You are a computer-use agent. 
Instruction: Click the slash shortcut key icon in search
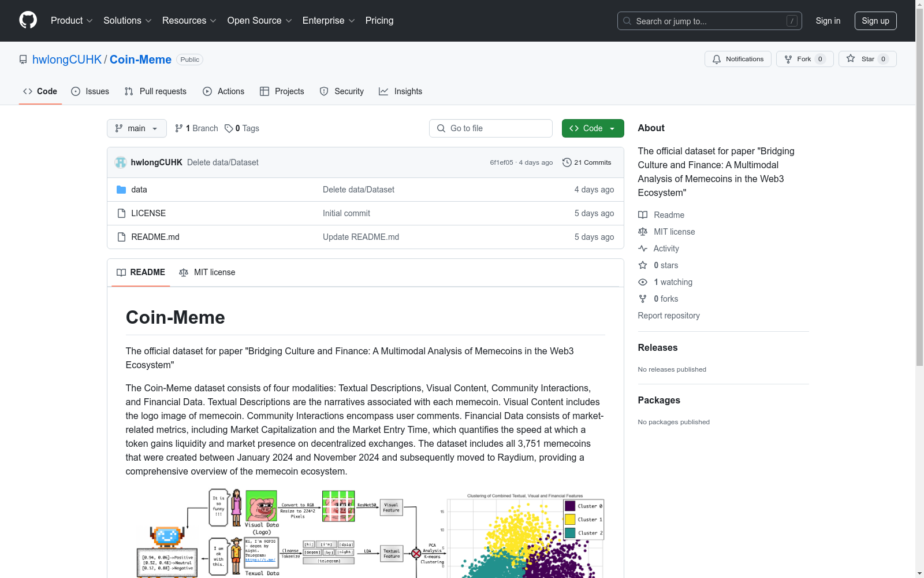tap(792, 21)
